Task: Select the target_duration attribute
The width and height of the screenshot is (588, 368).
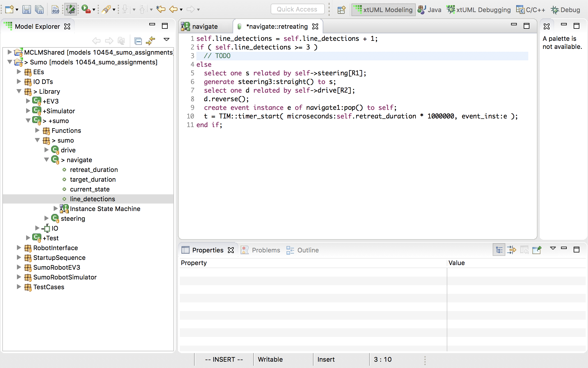Action: click(x=93, y=179)
